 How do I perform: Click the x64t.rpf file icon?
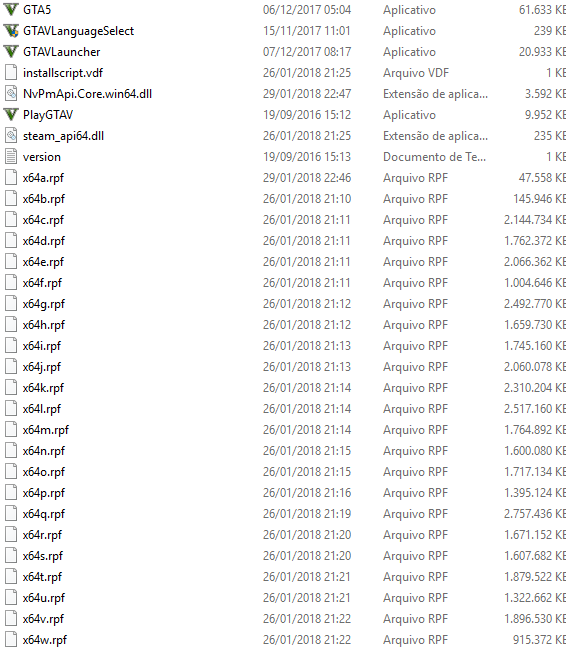(11, 576)
